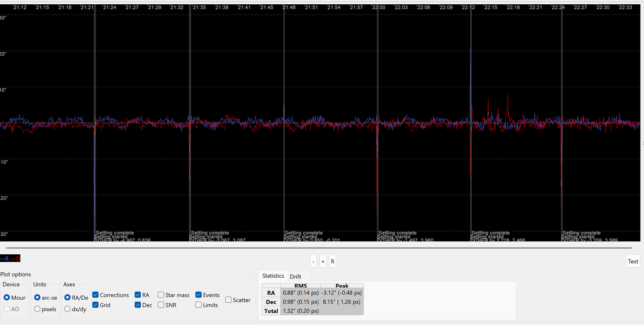Click the minus zoom-out button
The image size is (644, 325).
[313, 262]
